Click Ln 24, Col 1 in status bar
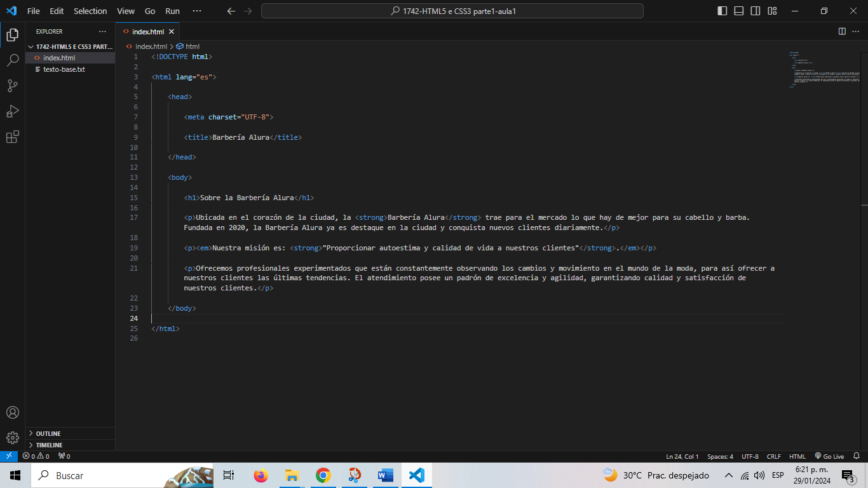Viewport: 868px width, 488px height. (682, 456)
